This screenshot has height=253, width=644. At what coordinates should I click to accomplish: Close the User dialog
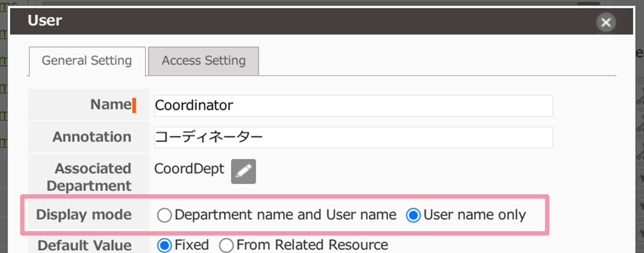click(x=606, y=22)
